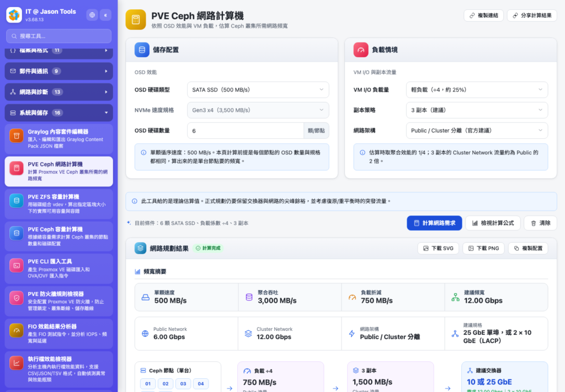The width and height of the screenshot is (565, 392).
Task: Click the search tools input field
Action: 58,36
